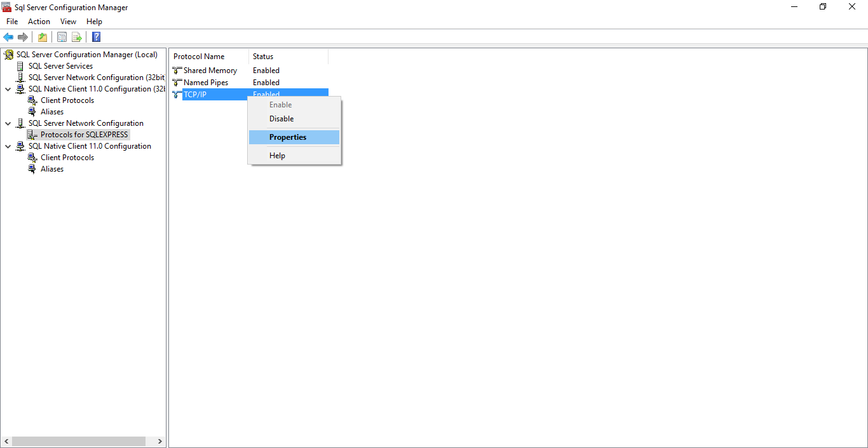Image resolution: width=868 pixels, height=448 pixels.
Task: Click the Protocols for SQLEXPRESS icon
Action: coord(32,135)
